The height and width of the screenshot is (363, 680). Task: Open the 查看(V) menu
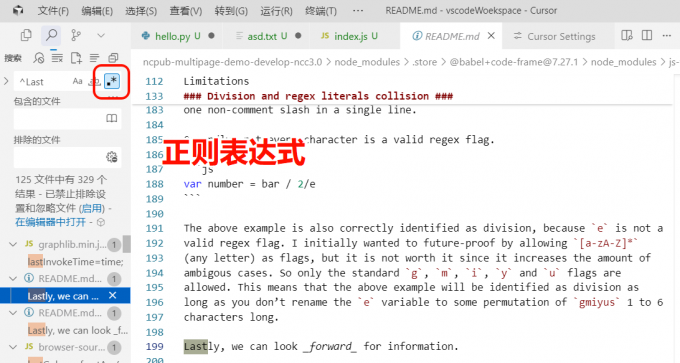tap(186, 10)
